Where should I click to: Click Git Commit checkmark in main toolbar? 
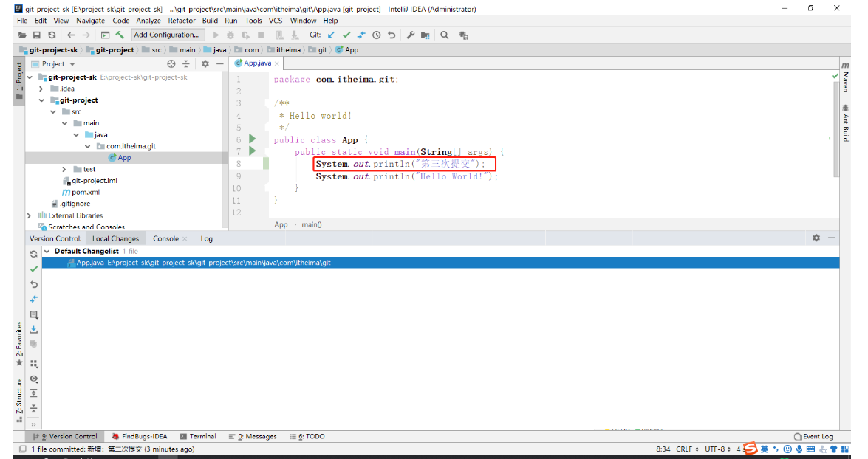point(346,35)
